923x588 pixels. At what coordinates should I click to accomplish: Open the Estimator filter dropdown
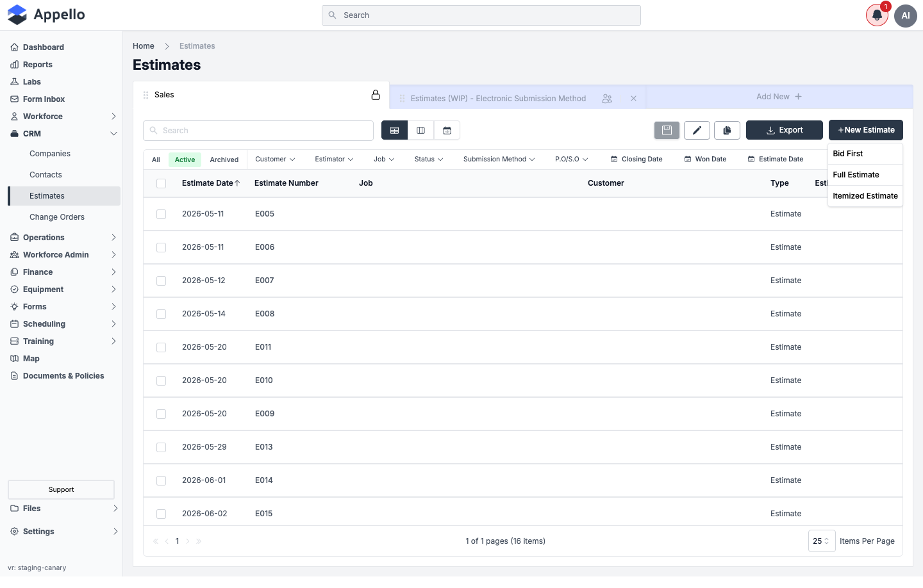point(334,159)
